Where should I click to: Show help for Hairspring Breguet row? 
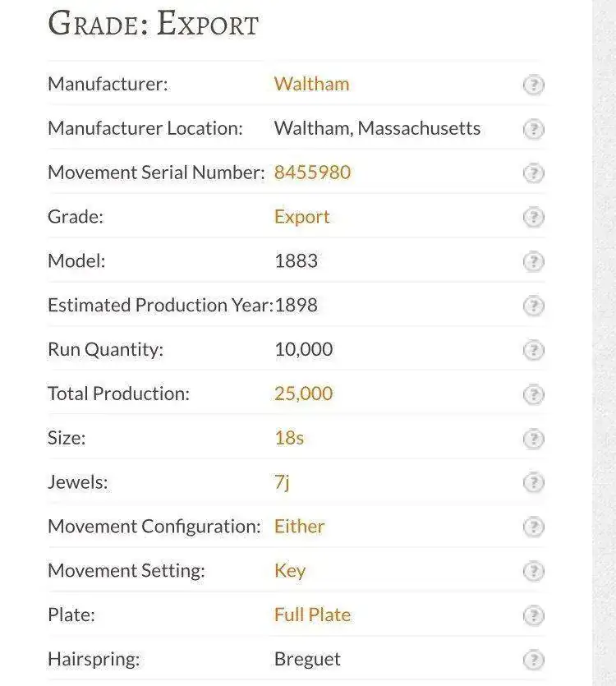pyautogui.click(x=533, y=660)
